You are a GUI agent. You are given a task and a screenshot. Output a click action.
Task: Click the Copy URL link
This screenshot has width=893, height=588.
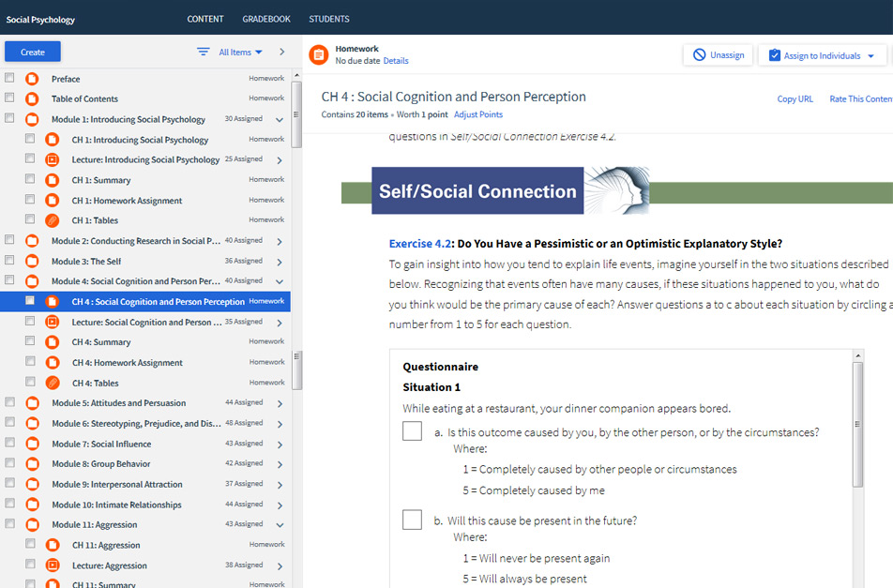(795, 99)
